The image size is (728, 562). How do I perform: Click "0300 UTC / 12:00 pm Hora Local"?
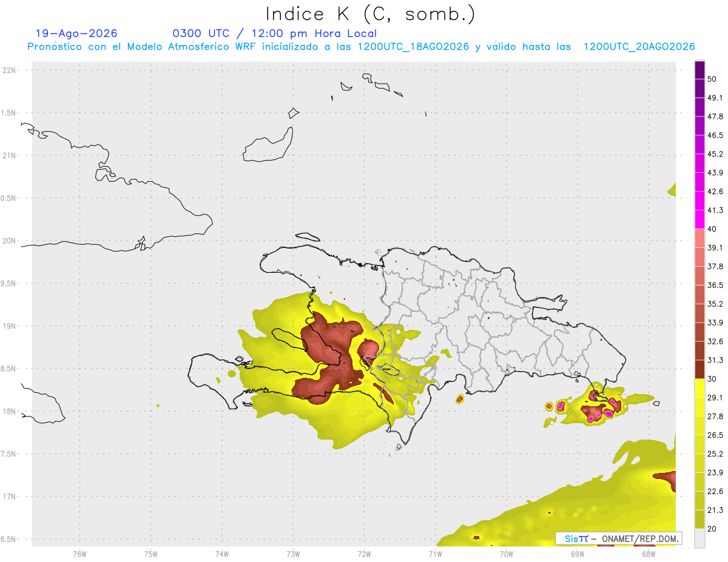275,34
